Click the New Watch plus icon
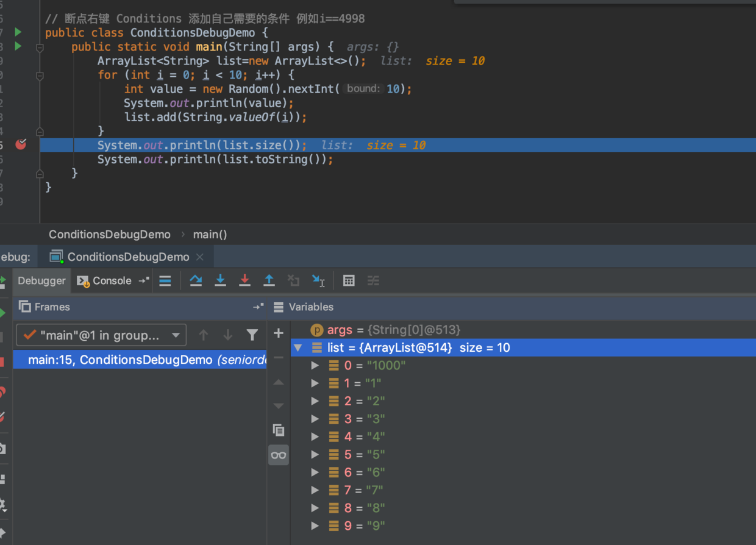The image size is (756, 545). [279, 333]
